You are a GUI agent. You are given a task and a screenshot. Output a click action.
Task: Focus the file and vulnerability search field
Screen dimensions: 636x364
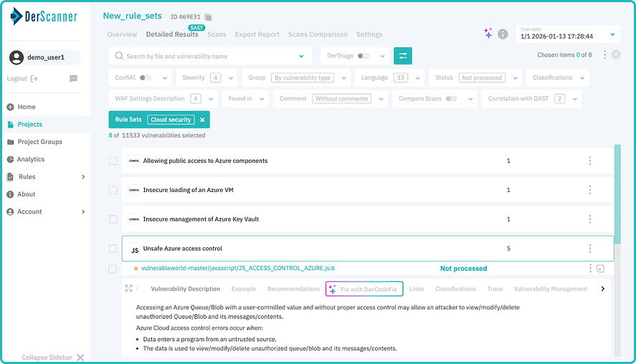(x=210, y=56)
